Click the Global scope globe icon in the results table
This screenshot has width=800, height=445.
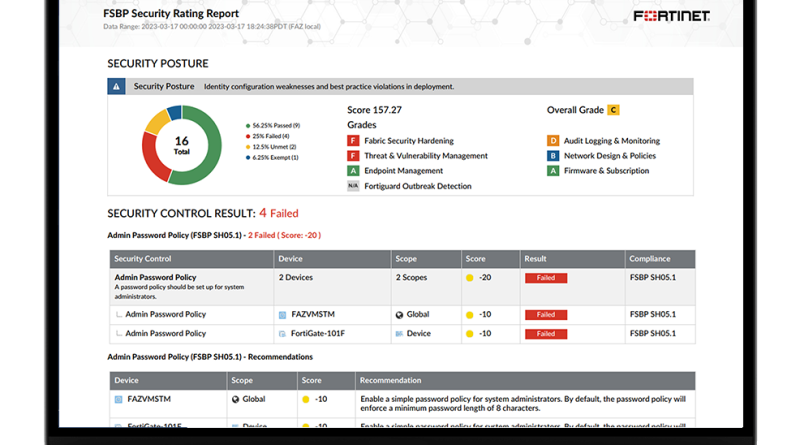coord(399,315)
